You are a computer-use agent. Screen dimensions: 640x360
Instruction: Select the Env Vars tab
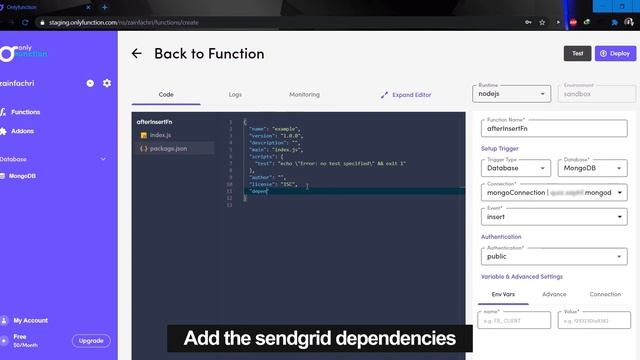pyautogui.click(x=503, y=294)
